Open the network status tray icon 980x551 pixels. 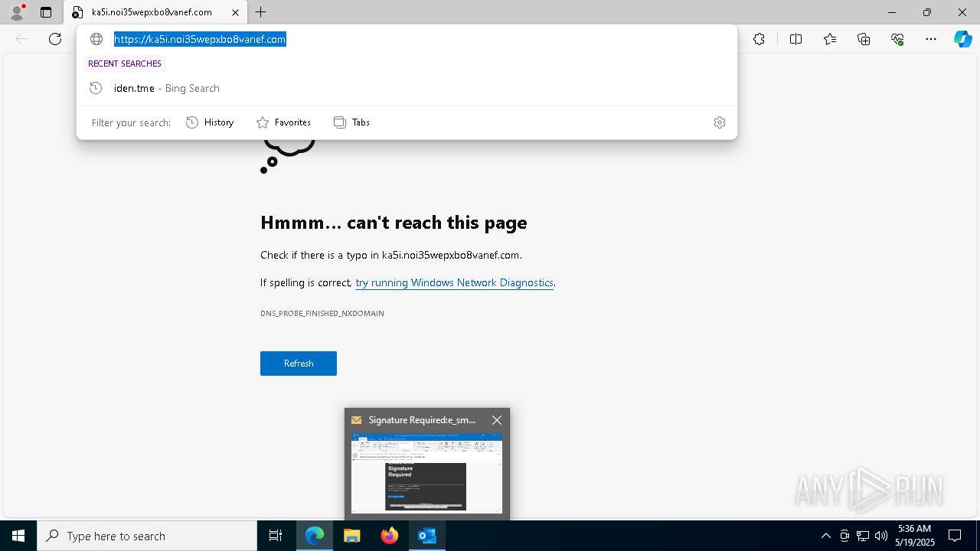tap(863, 536)
